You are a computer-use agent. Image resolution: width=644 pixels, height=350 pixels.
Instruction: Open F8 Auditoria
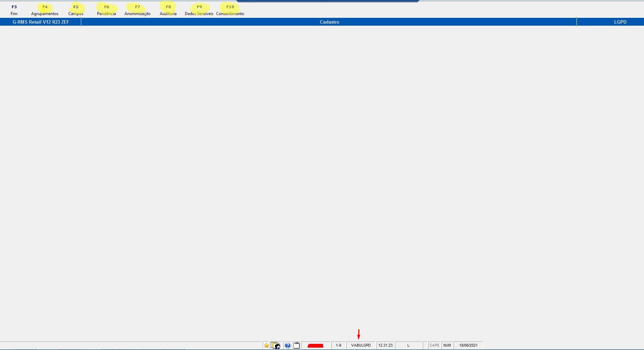tap(168, 10)
